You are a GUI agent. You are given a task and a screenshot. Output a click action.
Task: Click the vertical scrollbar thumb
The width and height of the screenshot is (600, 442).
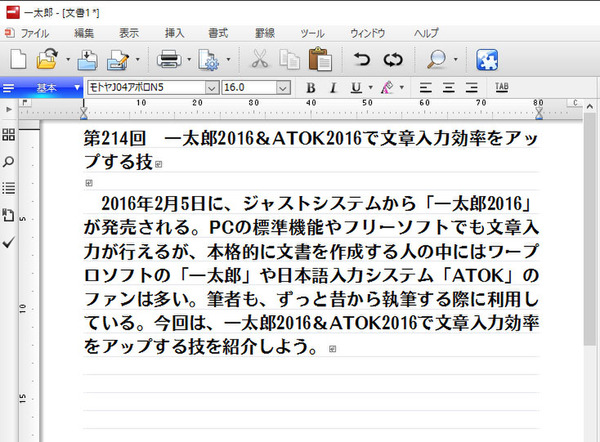pos(590,229)
